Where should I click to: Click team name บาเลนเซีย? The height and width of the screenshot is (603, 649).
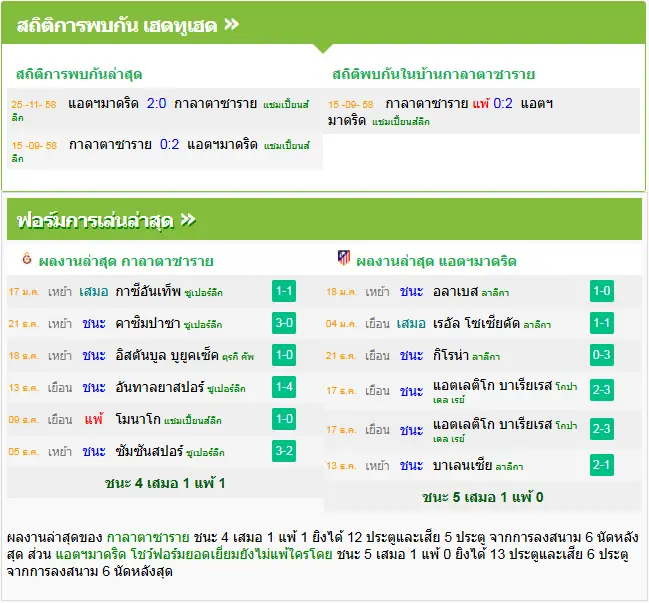coord(462,466)
